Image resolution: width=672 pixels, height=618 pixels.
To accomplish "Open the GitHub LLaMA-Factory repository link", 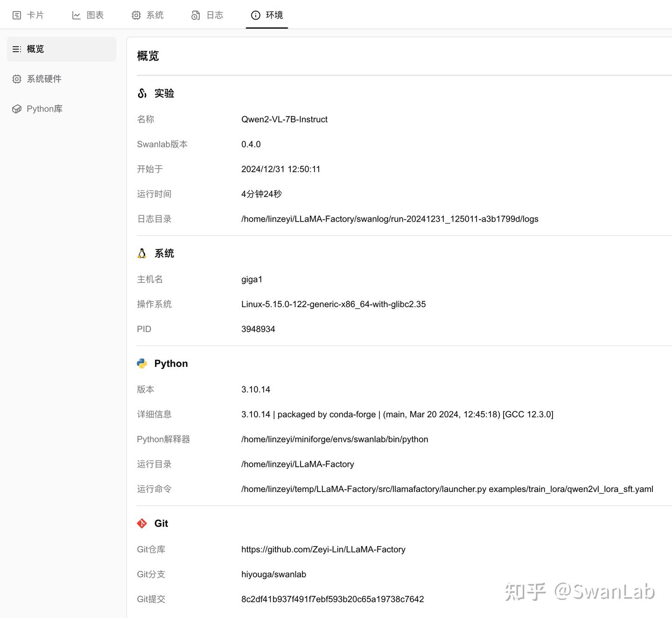I will tap(323, 549).
